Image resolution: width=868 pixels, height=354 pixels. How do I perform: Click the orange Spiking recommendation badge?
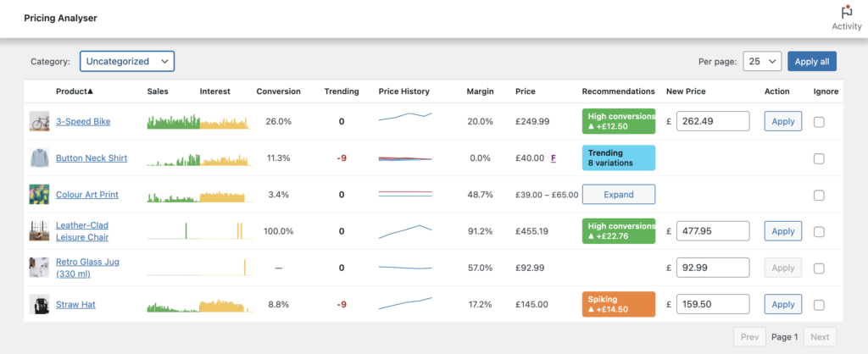click(x=618, y=304)
